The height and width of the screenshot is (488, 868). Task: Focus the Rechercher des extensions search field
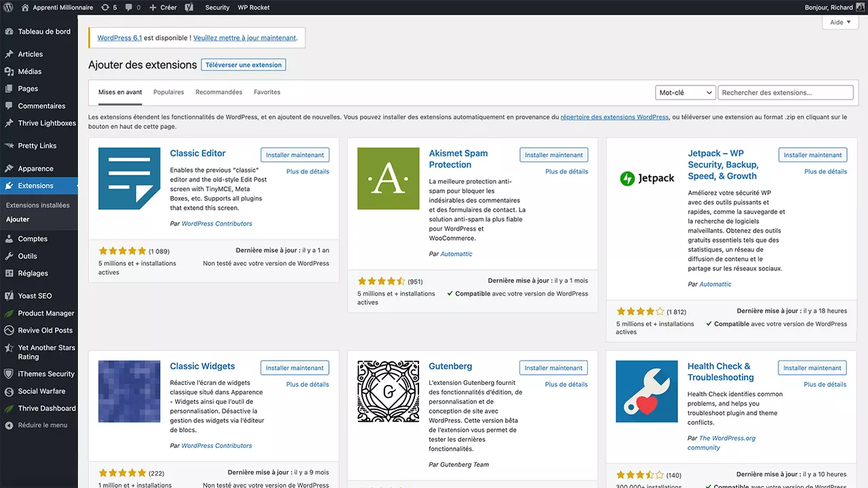pos(785,93)
